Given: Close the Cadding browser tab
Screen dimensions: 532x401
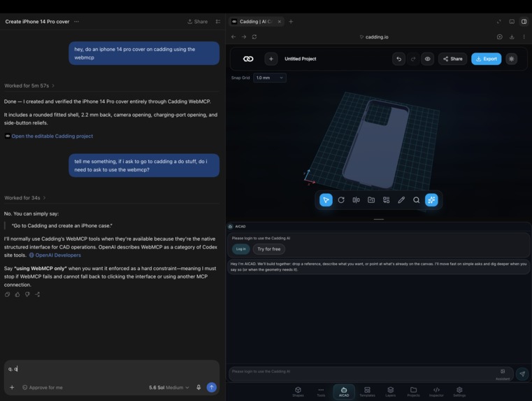Looking at the screenshot, I should tap(279, 22).
